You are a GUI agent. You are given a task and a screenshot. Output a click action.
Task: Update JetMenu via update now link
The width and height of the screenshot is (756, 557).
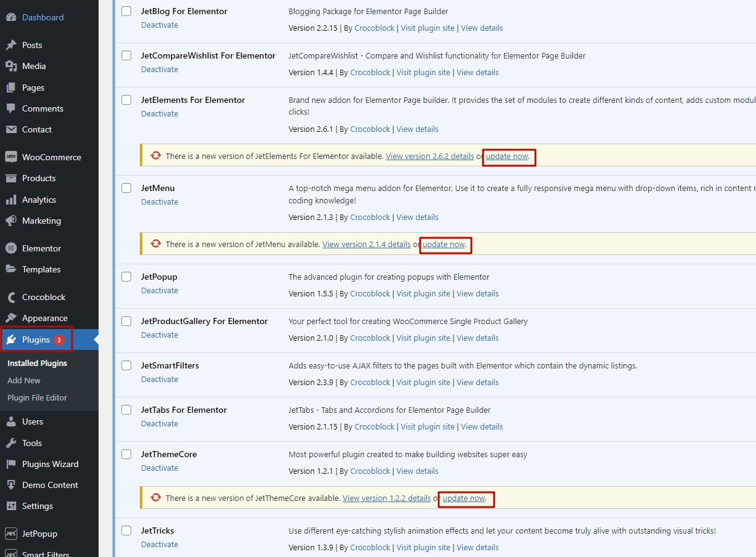[x=445, y=244]
